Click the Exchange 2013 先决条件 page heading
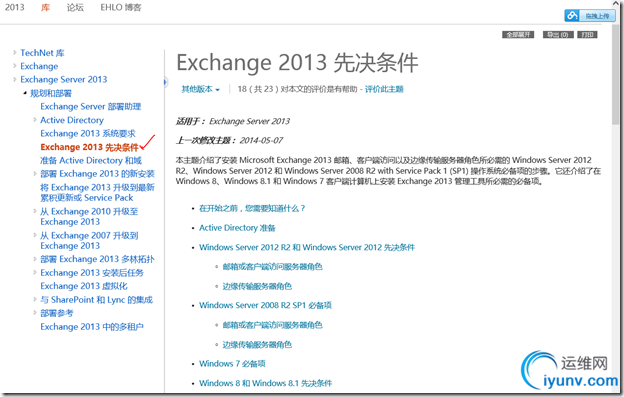The width and height of the screenshot is (624, 397). click(297, 62)
